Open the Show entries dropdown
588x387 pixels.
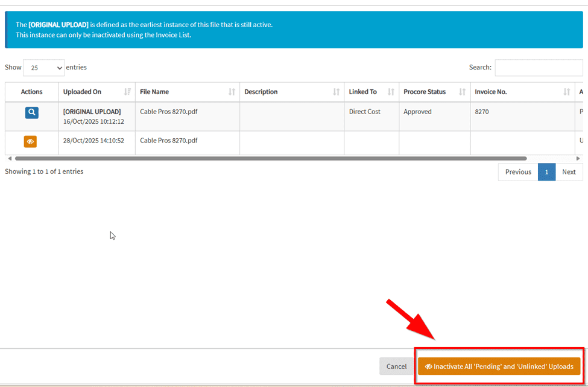(43, 68)
